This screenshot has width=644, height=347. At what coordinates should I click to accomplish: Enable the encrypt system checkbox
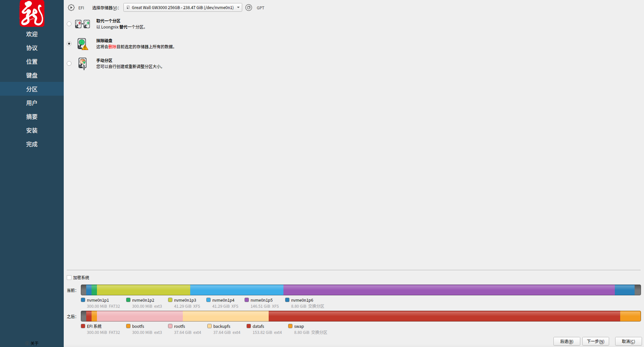(69, 278)
